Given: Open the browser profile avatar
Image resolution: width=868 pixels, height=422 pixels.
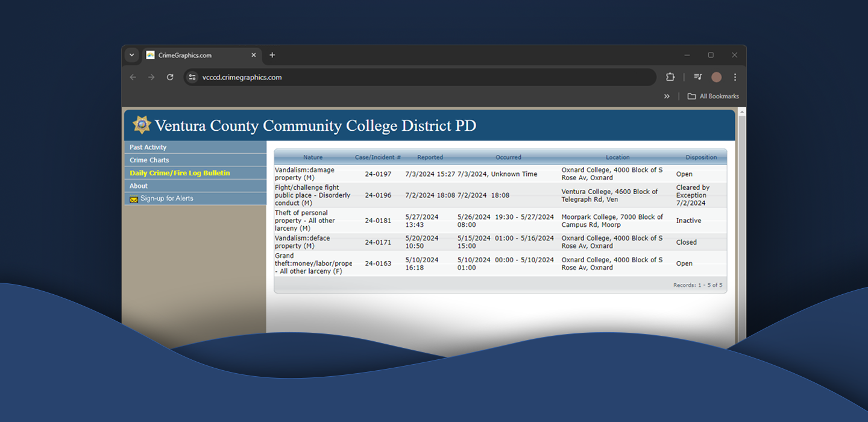Looking at the screenshot, I should pos(717,77).
